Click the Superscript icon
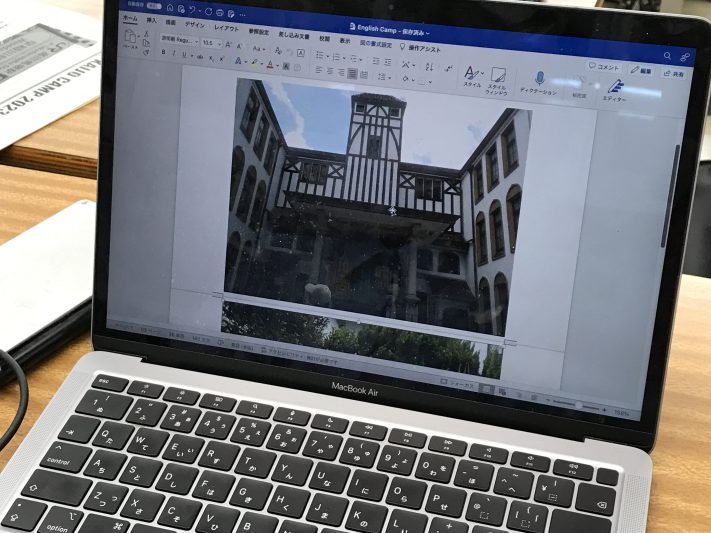The height and width of the screenshot is (533, 711). click(x=221, y=59)
